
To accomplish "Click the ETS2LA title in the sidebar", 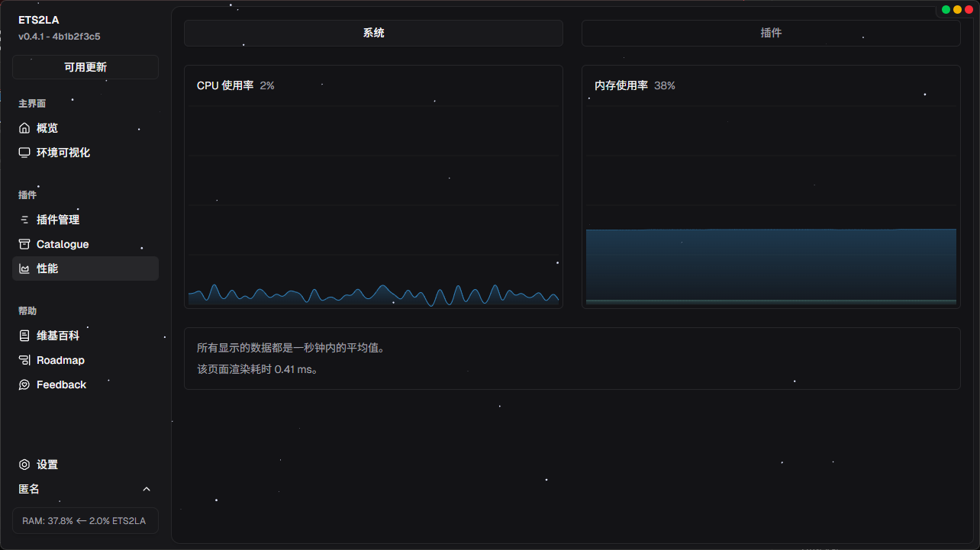I will coord(38,21).
